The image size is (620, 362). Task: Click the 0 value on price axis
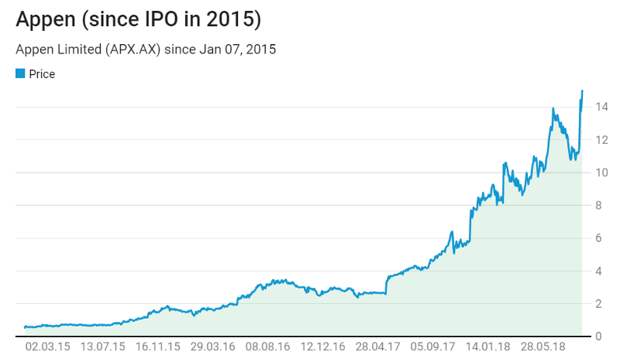(599, 336)
